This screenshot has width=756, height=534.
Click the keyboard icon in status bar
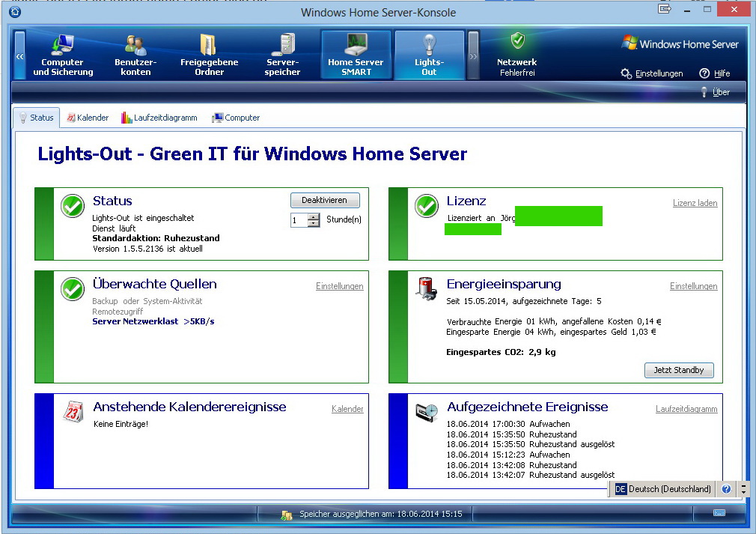tap(719, 513)
